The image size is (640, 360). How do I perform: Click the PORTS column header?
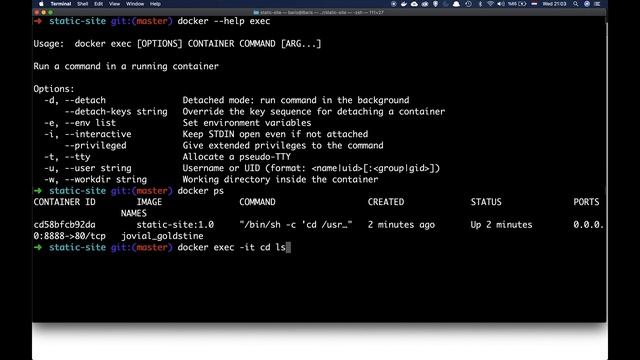586,202
